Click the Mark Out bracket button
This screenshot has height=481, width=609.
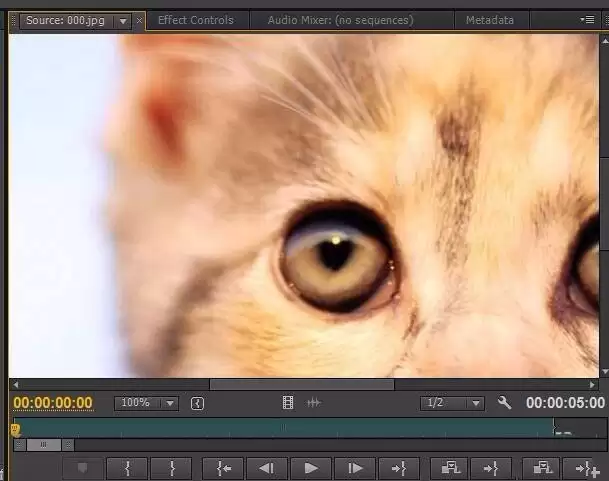(x=172, y=468)
